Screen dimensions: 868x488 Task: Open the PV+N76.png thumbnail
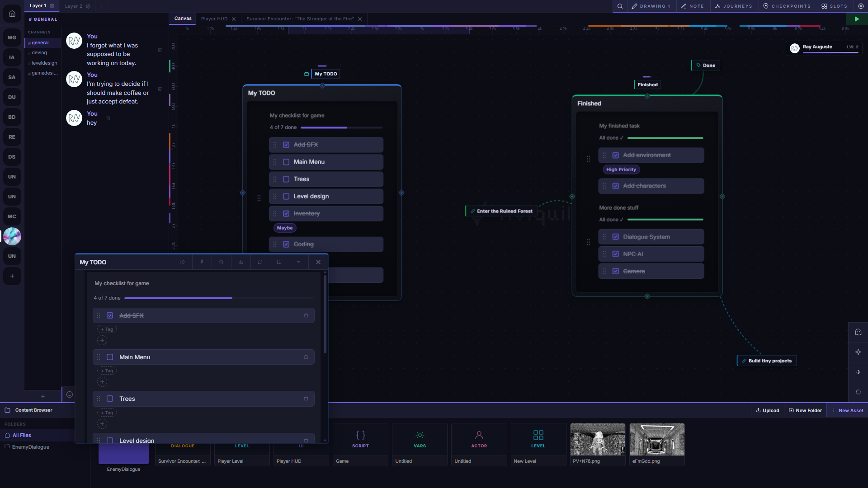[x=598, y=440]
